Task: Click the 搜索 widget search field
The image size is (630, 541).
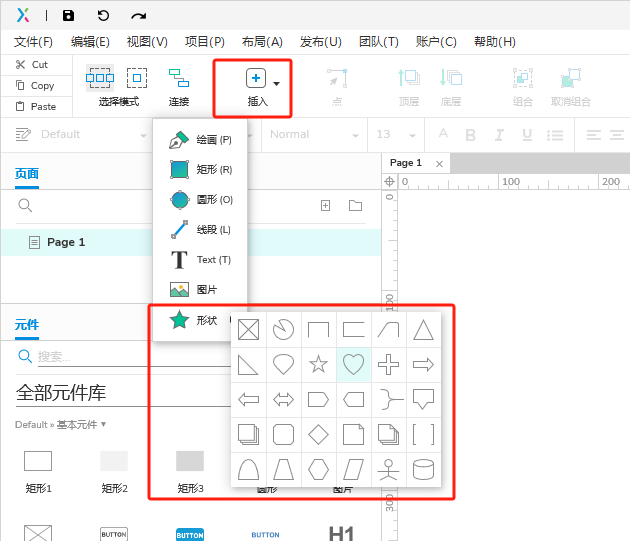Action: [x=133, y=357]
